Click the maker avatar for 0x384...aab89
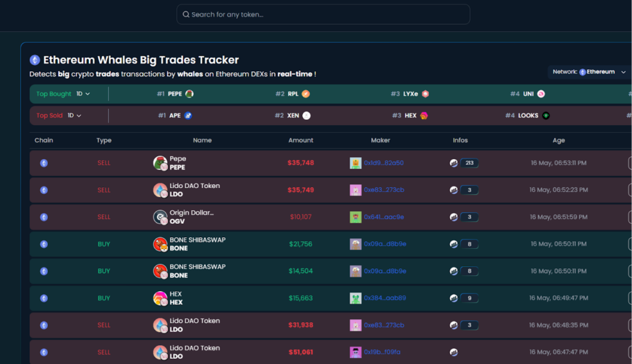 click(x=355, y=298)
